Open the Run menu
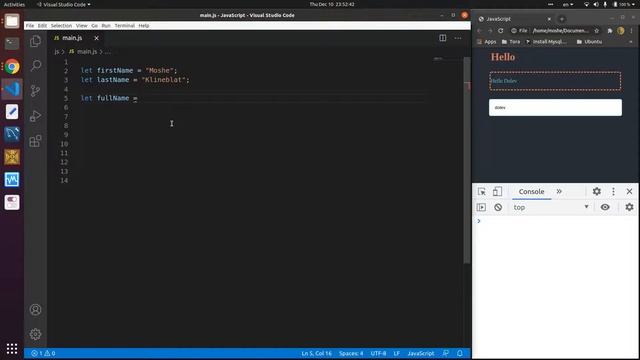 (x=106, y=25)
